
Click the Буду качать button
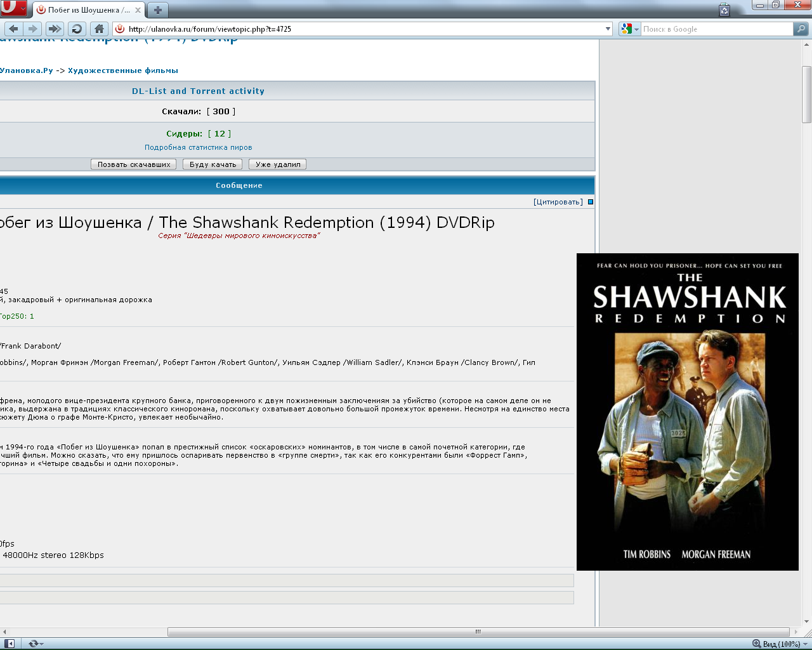click(x=213, y=164)
